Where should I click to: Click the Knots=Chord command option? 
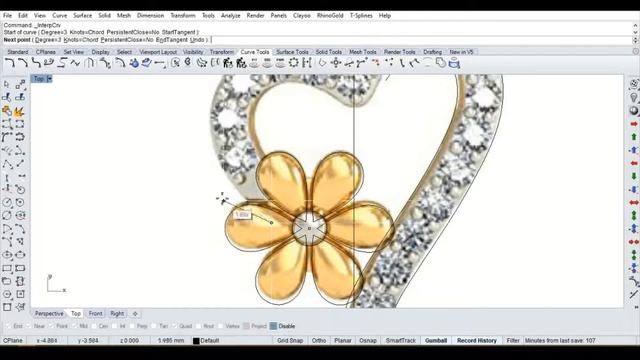coord(81,40)
